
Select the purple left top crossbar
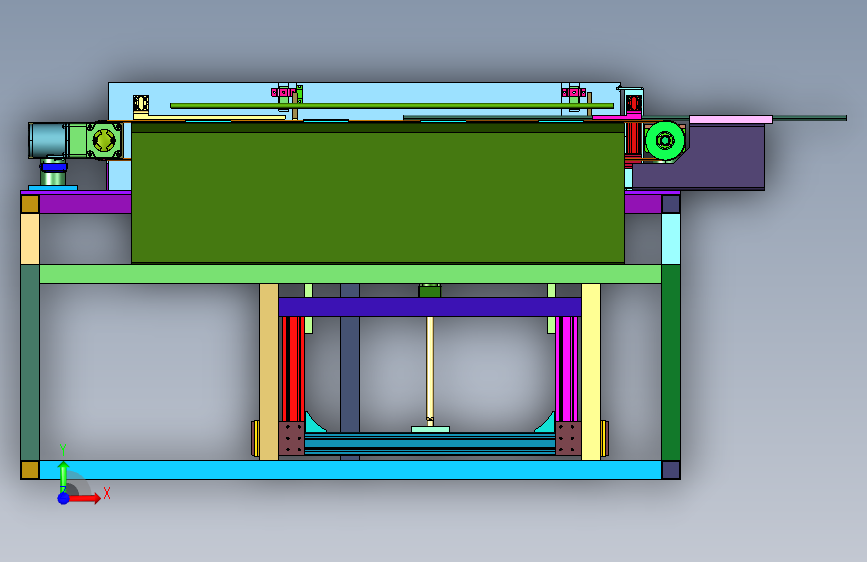pos(85,204)
